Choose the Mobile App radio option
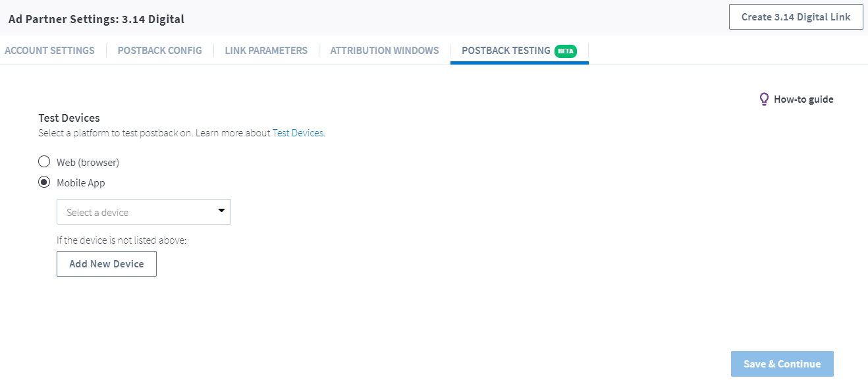868x380 pixels. pyautogui.click(x=44, y=182)
